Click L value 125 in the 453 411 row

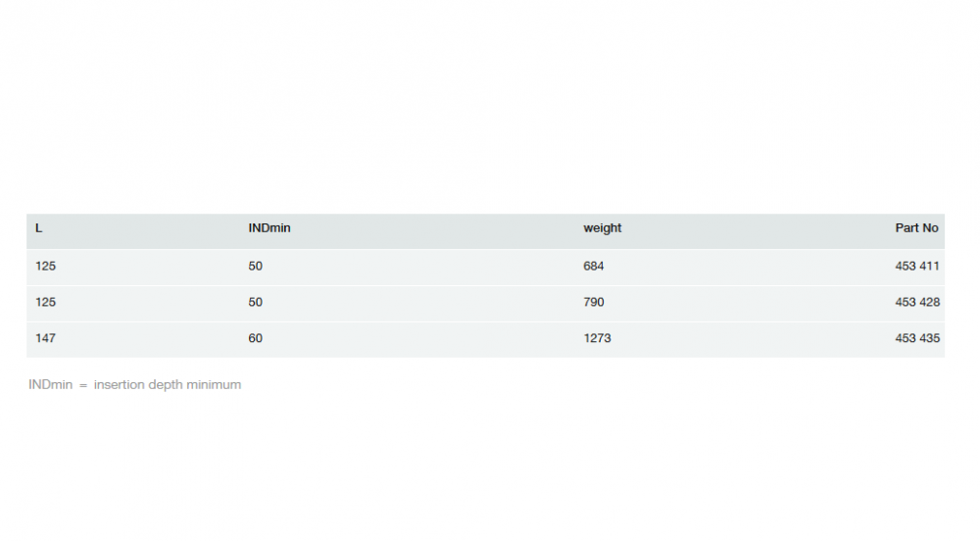46,266
